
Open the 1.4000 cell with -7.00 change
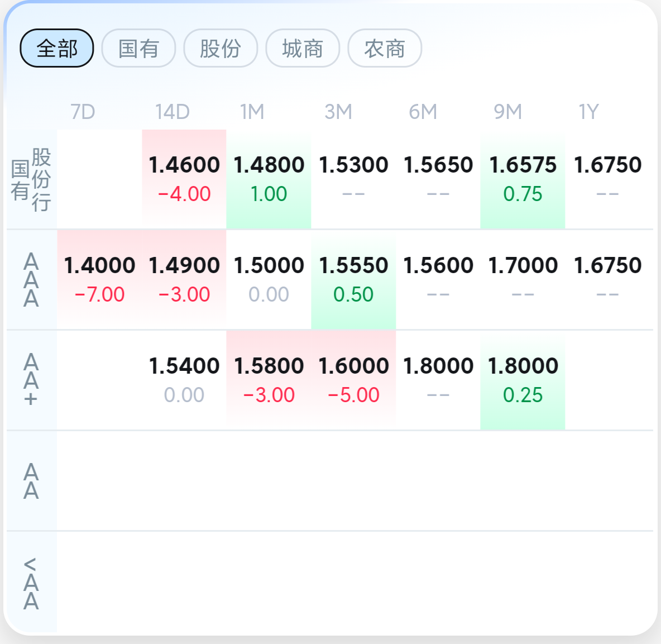coord(99,280)
